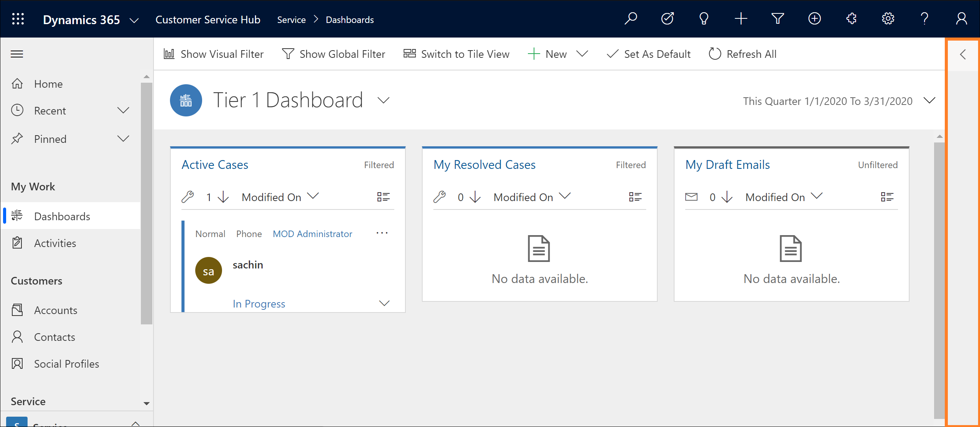The width and height of the screenshot is (980, 427).
Task: Select the Activities menu item
Action: pyautogui.click(x=55, y=242)
